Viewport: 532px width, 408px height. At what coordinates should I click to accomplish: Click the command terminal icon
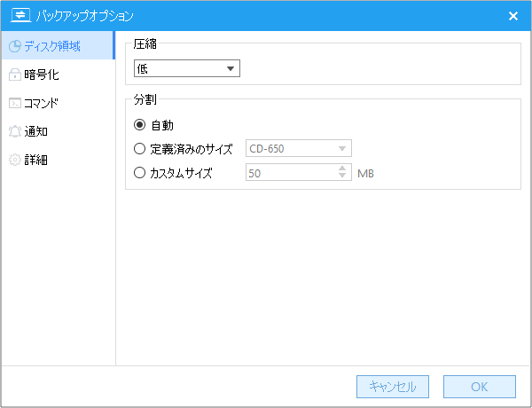pos(15,103)
